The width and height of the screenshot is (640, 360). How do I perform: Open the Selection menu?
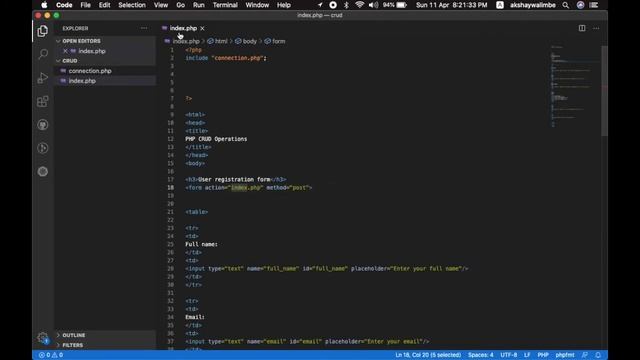pyautogui.click(x=132, y=5)
